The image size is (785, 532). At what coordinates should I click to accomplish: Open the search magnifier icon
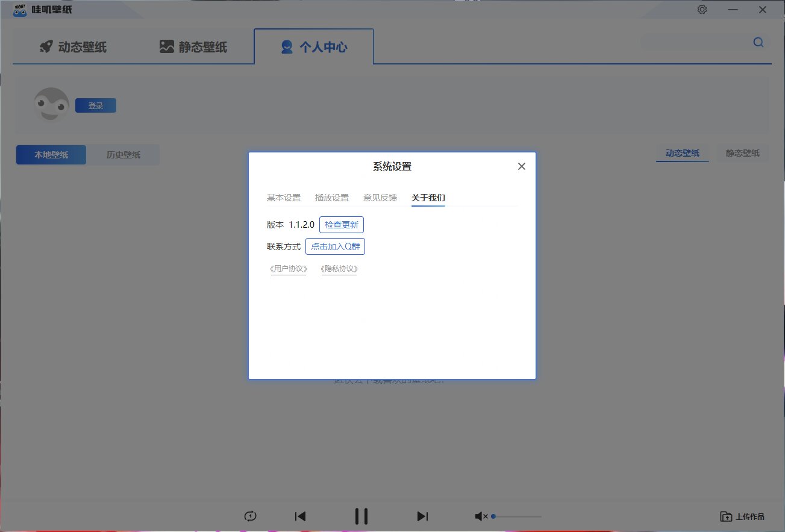click(758, 42)
